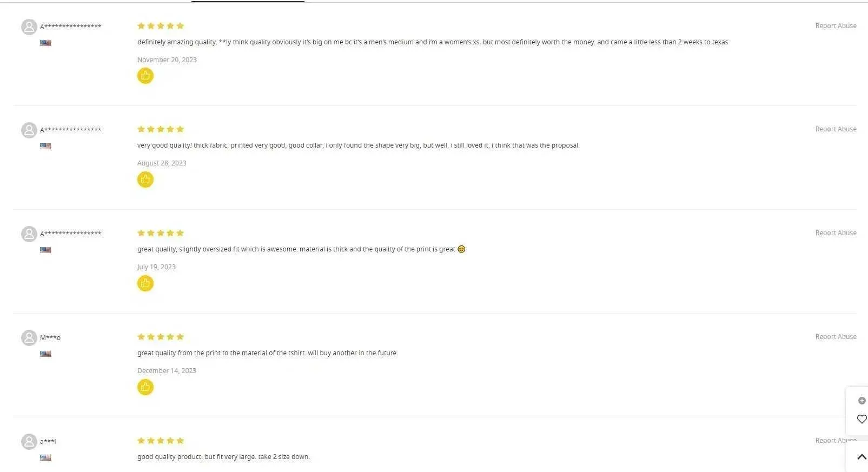868x472 pixels.
Task: Give thumbs-up to July 19, 2023 review
Action: point(145,283)
